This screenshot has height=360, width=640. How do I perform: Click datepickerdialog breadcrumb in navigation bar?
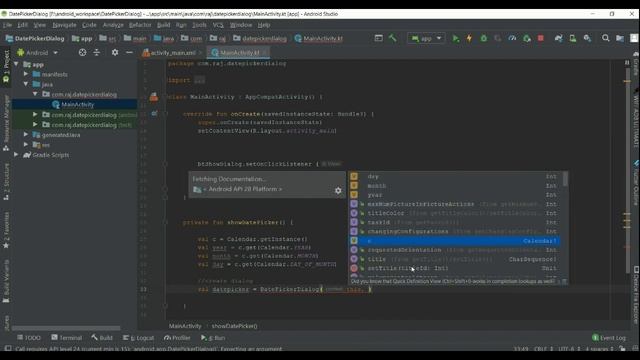pyautogui.click(x=260, y=38)
